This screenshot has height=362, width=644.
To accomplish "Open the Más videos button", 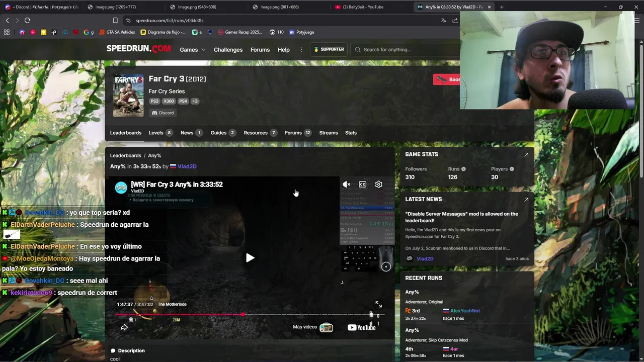I will coord(313,327).
